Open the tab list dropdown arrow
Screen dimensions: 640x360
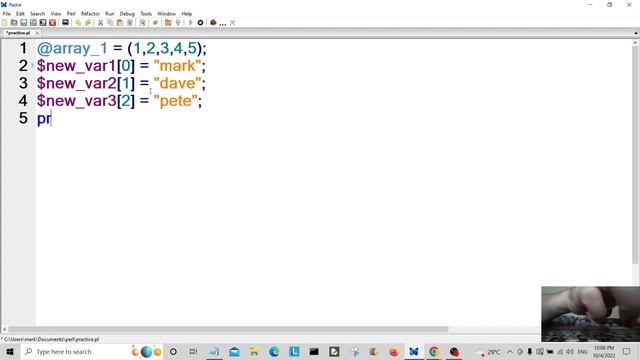636,33
